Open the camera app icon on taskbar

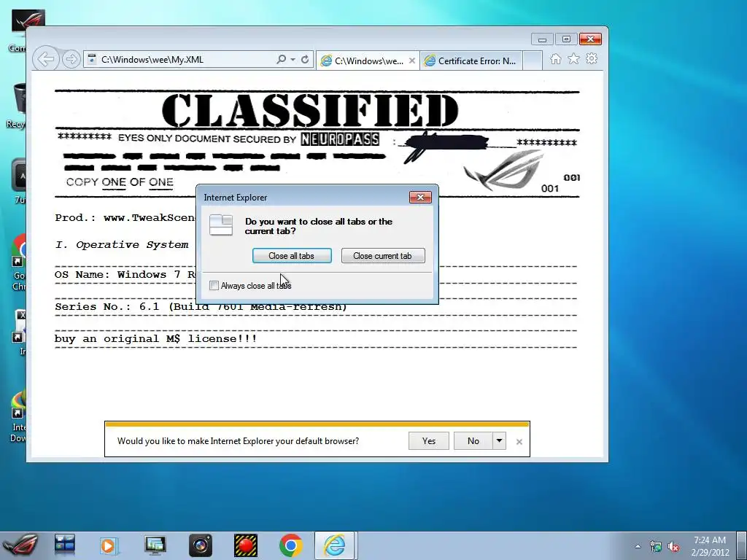pyautogui.click(x=201, y=545)
